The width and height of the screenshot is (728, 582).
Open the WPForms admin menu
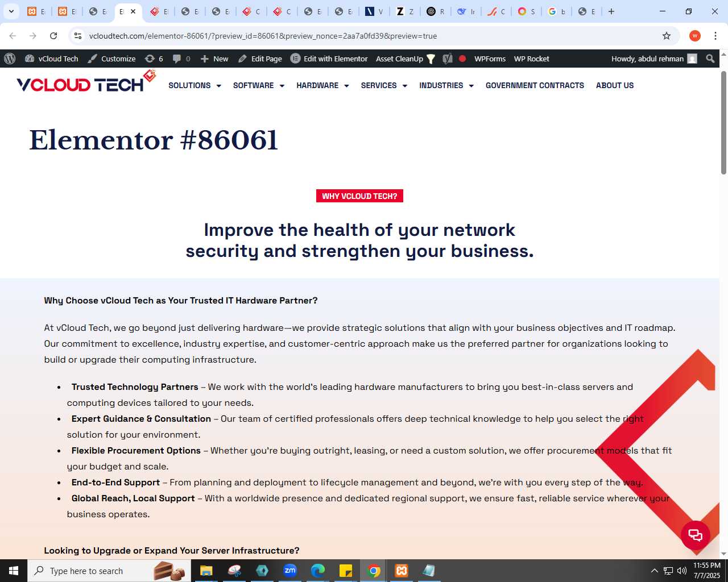coord(490,59)
